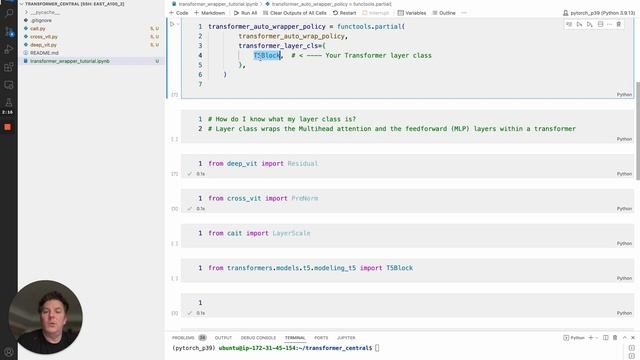Select the first terminal instance in the side list

(x=631, y=348)
